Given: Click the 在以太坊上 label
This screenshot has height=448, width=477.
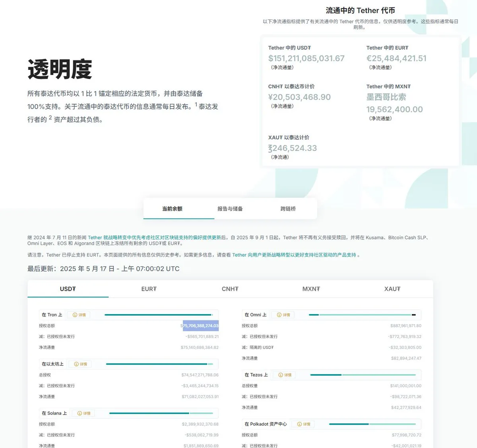Looking at the screenshot, I should pos(53,364).
